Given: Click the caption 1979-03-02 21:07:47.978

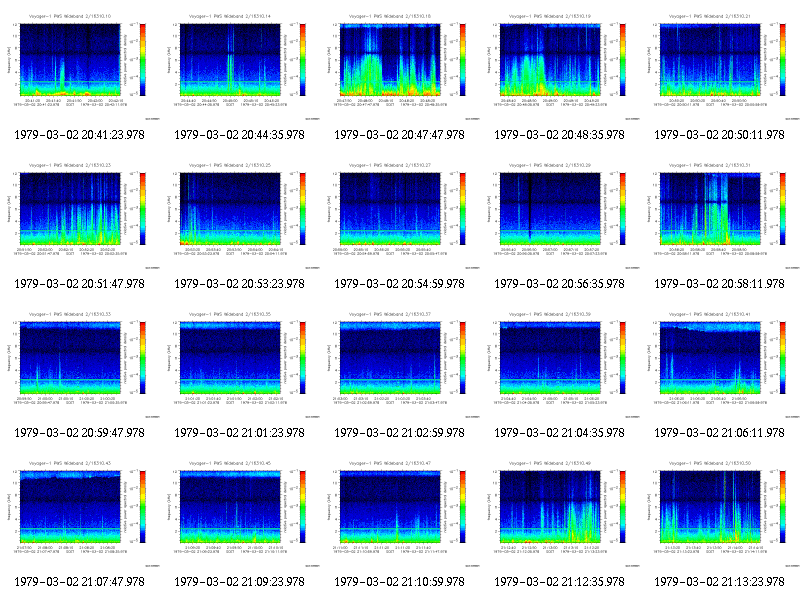Looking at the screenshot, I should click(x=80, y=582).
